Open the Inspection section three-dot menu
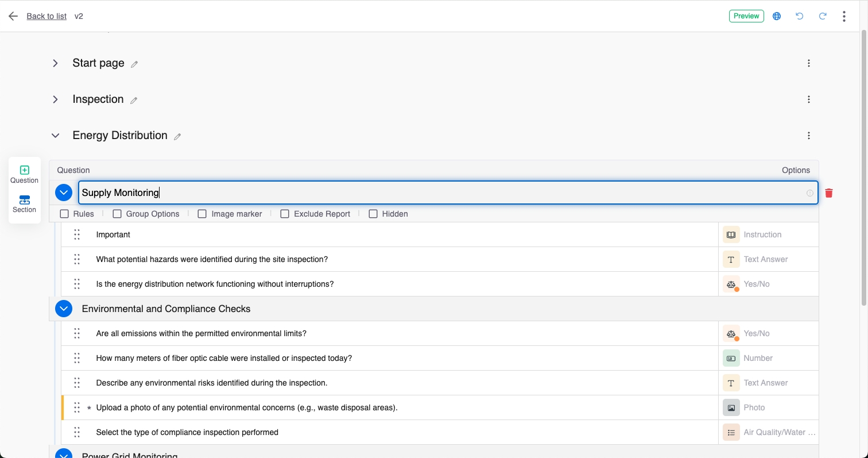The image size is (868, 458). 808,99
